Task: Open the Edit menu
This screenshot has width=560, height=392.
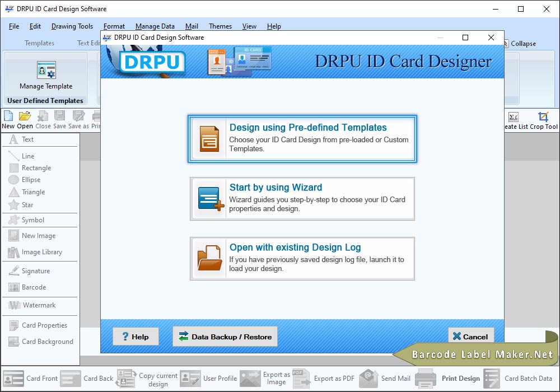Action: click(x=35, y=26)
